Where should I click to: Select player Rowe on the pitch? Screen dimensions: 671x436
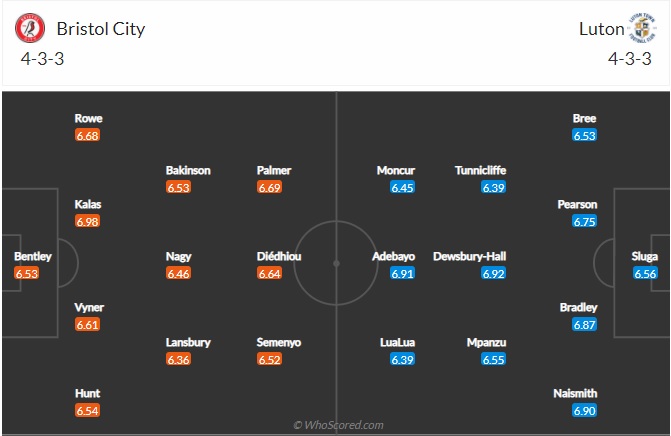(89, 118)
